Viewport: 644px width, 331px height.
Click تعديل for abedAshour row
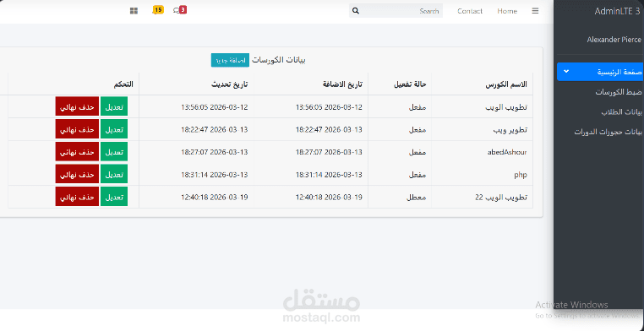pyautogui.click(x=114, y=151)
